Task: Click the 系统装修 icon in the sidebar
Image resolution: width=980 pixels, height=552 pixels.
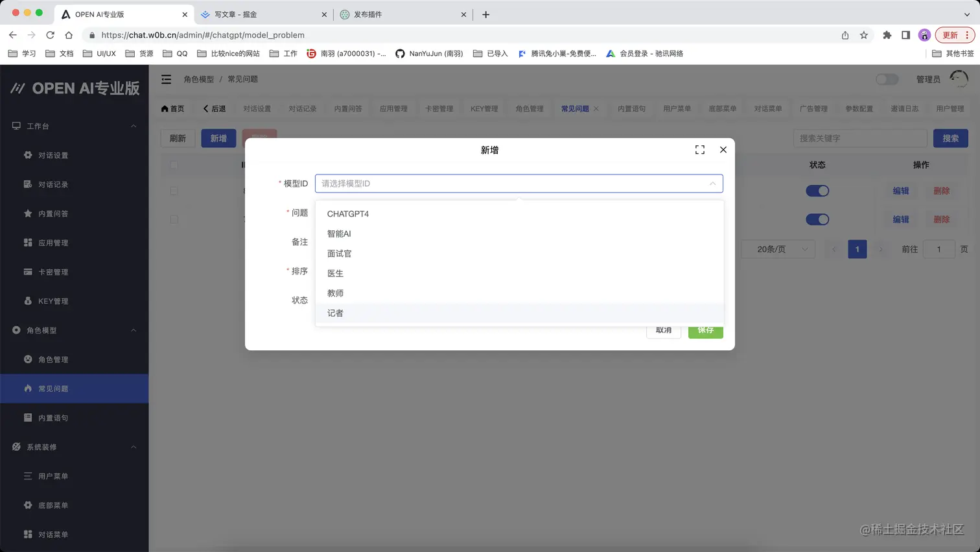Action: pos(17,446)
